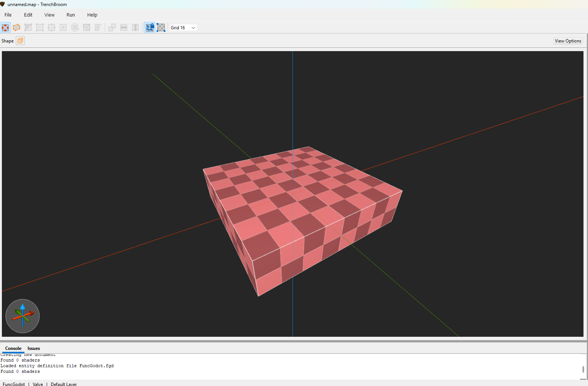Activate the Scale tool
Image resolution: width=588 pixels, height=386 pixels.
[x=87, y=27]
